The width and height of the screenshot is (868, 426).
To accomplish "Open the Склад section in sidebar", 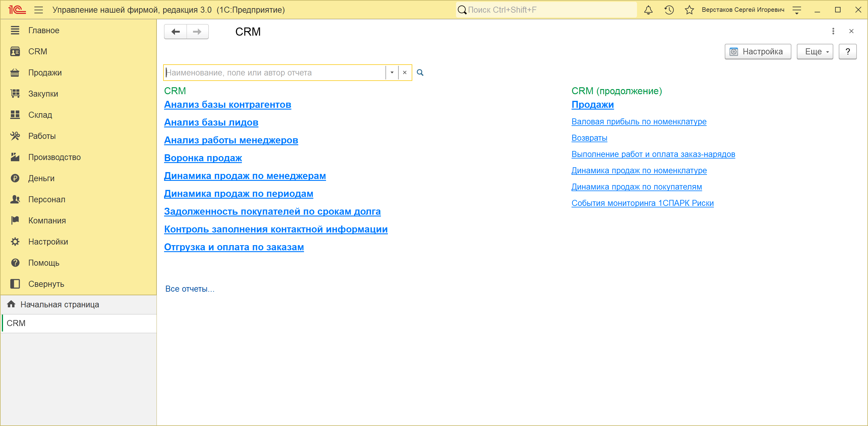I will coord(40,115).
